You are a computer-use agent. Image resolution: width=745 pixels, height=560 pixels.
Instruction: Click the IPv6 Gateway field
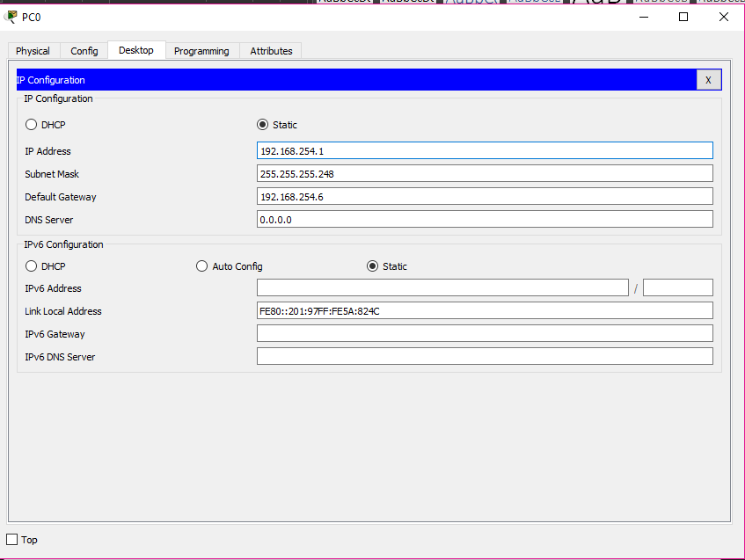[484, 333]
